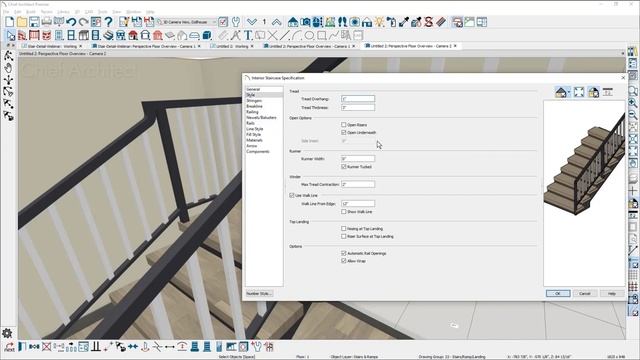640x360 pixels.
Task: Open the Stringers panel
Action: click(x=254, y=100)
